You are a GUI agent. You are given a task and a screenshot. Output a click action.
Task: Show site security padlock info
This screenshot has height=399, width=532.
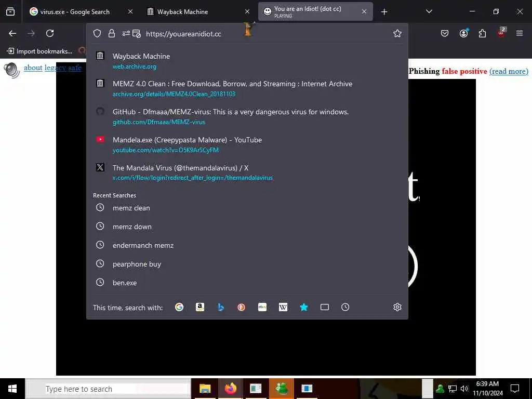[112, 33]
